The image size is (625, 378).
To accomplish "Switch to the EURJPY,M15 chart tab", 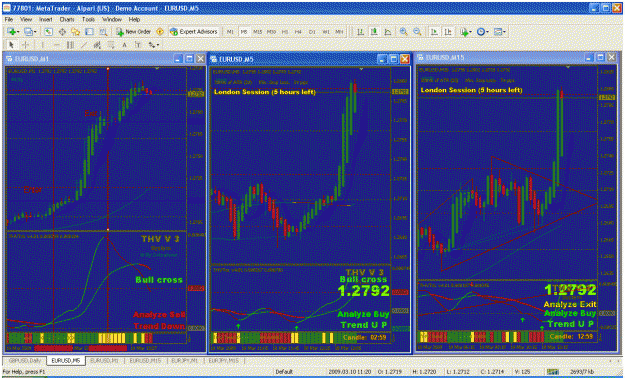I will [225, 360].
